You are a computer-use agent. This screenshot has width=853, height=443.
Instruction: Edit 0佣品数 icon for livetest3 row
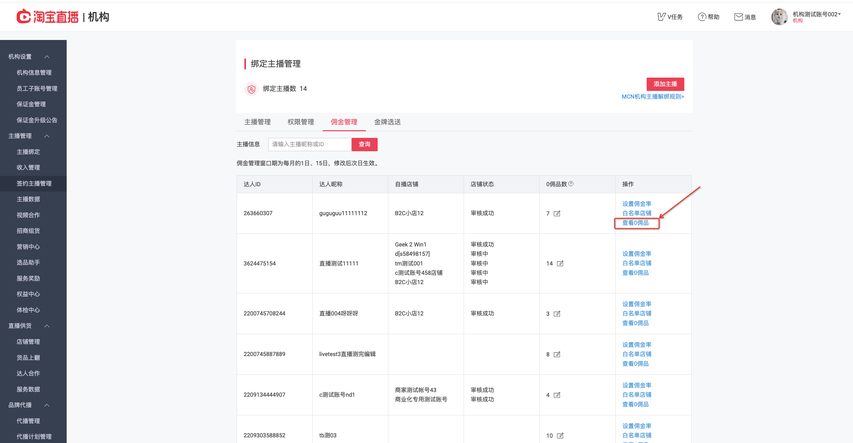557,354
